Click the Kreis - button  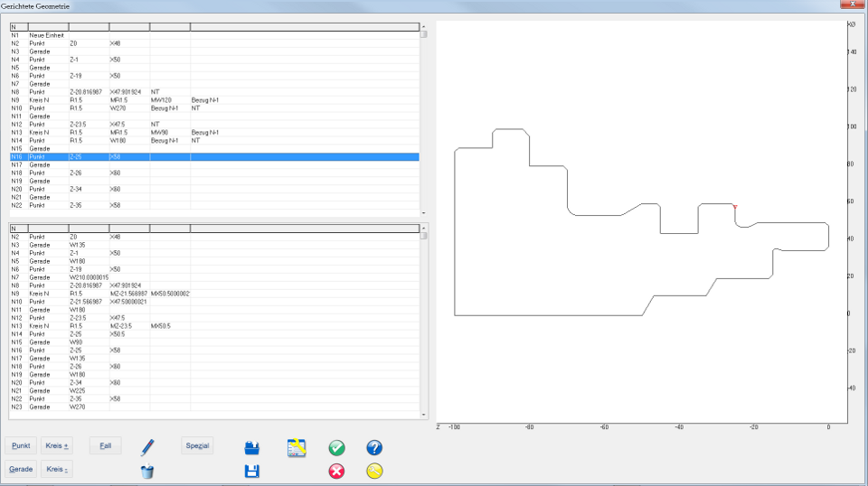(x=56, y=469)
